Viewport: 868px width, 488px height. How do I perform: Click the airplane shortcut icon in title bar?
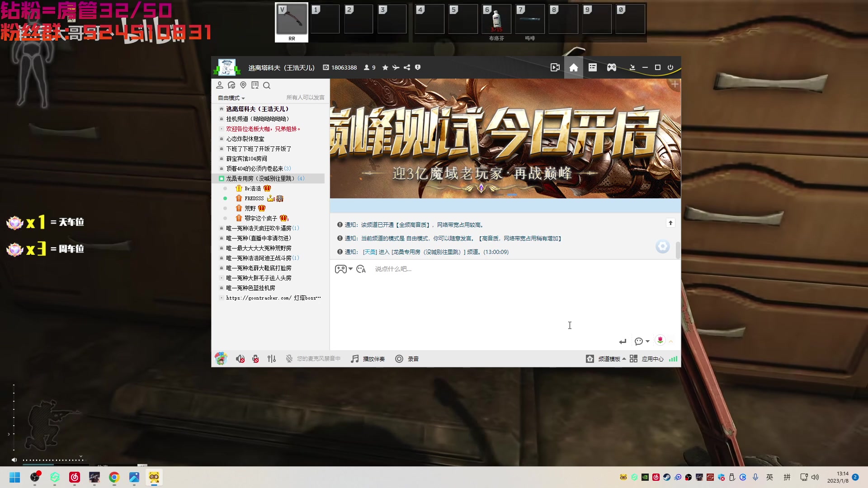point(396,67)
